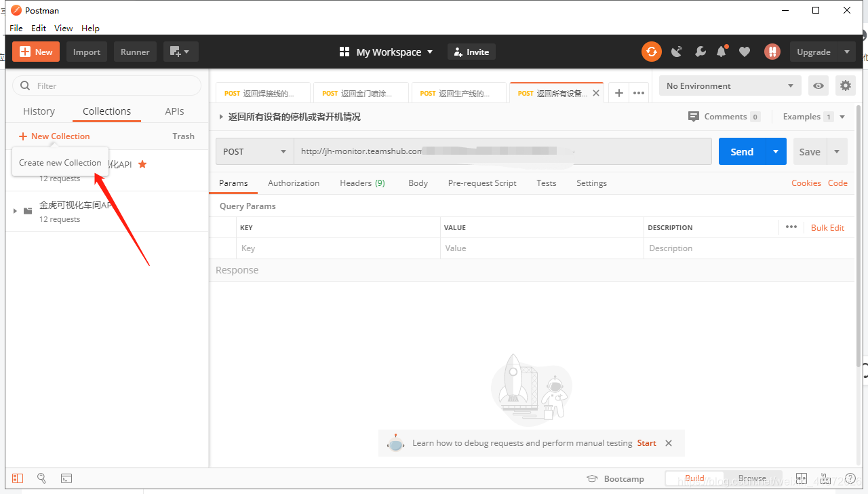Open the Trash link
This screenshot has height=494, width=868.
point(183,136)
